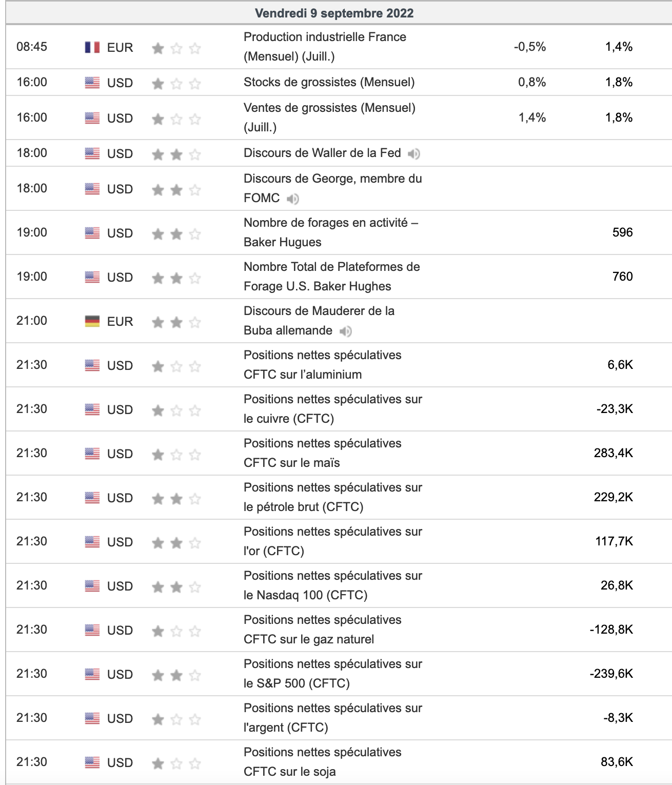Click the speaker icon beside Waller's Fed speech
This screenshot has height=785, width=672.
[414, 153]
